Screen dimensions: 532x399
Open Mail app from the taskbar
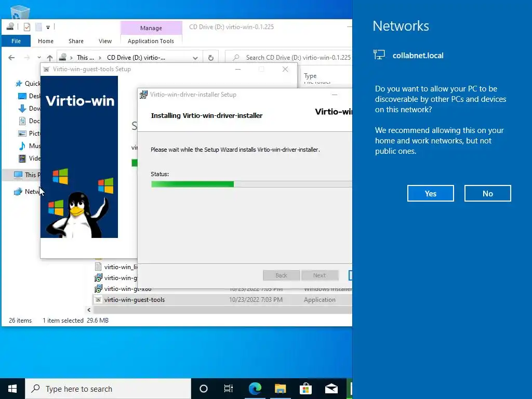coord(331,389)
